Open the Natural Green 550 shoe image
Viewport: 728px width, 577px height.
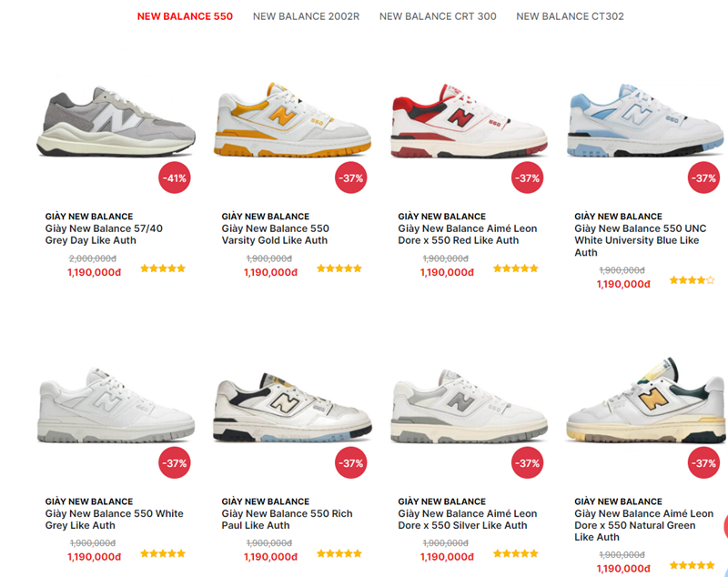click(x=645, y=401)
